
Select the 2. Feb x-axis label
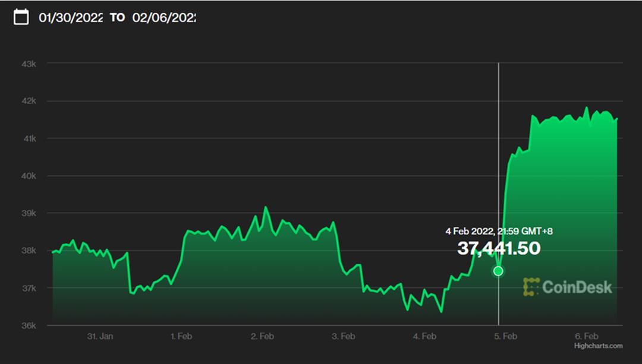(x=262, y=336)
